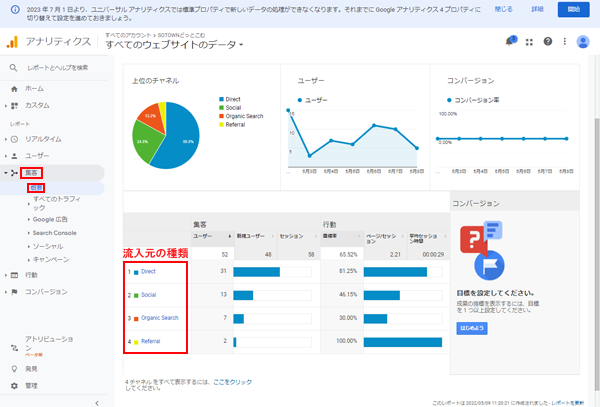Click the green Social pie chart slice
The height and width of the screenshot is (407, 600).
click(x=145, y=142)
